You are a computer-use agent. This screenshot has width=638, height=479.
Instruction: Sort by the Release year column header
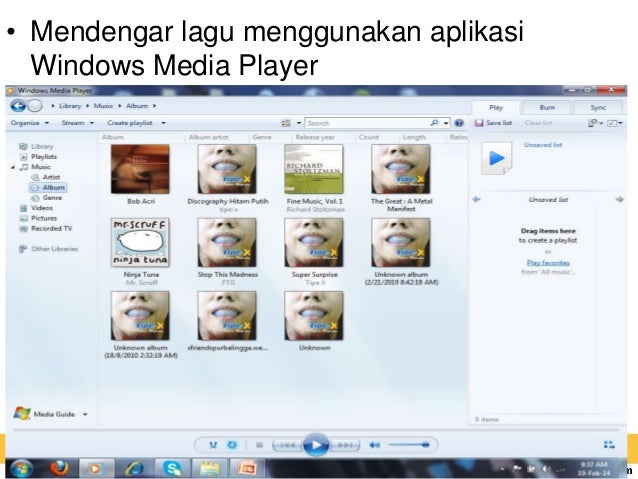tap(315, 137)
